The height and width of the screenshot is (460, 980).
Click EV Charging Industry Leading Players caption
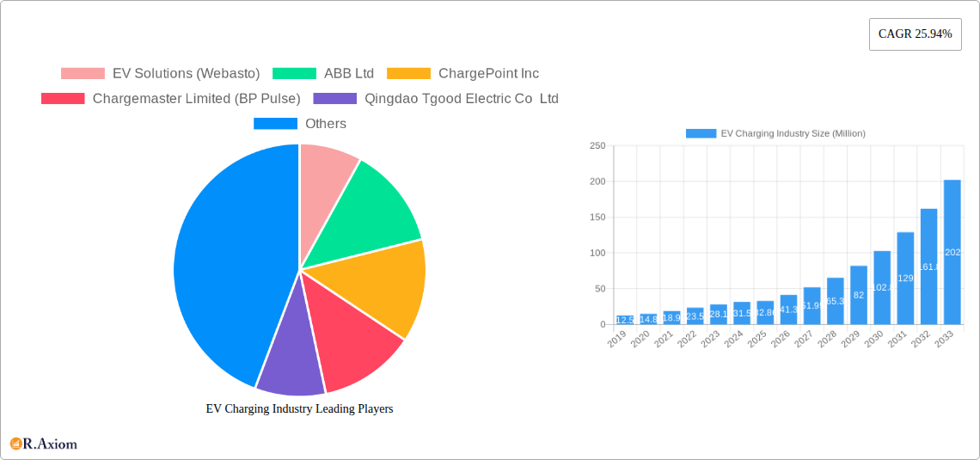pos(299,409)
